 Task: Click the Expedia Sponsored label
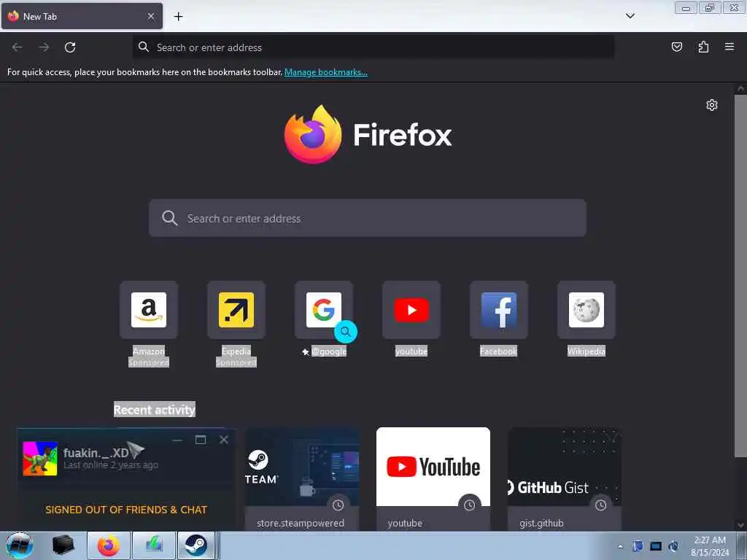point(236,363)
